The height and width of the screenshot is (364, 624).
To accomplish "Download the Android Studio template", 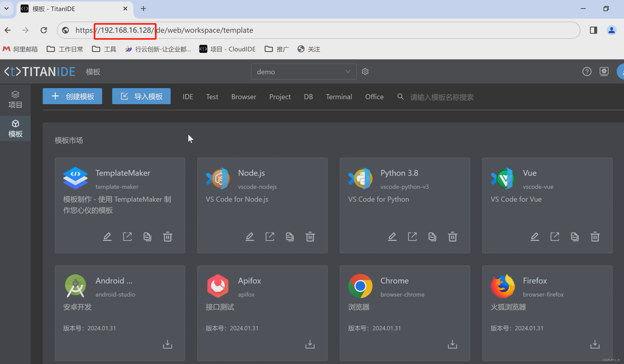I will coord(167,344).
